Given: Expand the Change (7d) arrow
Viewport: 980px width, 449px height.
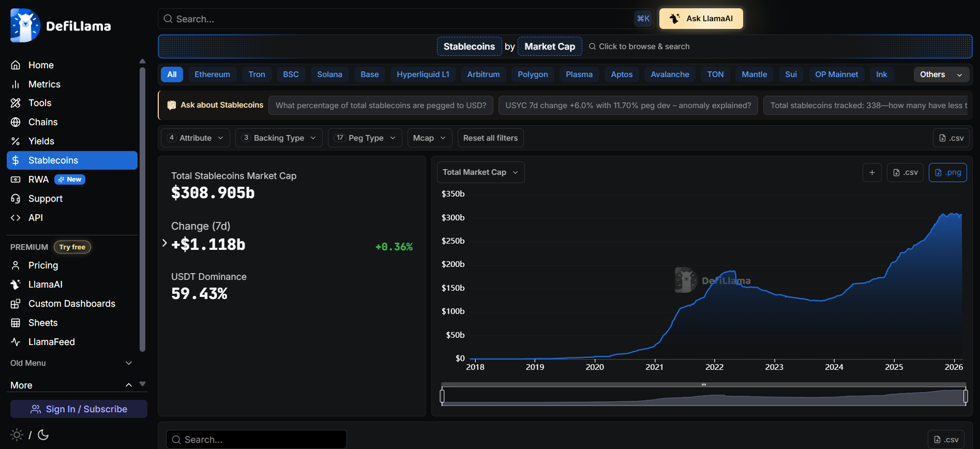Looking at the screenshot, I should 164,243.
